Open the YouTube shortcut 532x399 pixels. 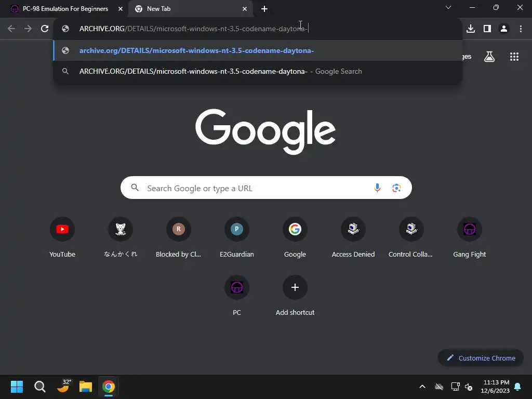pyautogui.click(x=62, y=237)
